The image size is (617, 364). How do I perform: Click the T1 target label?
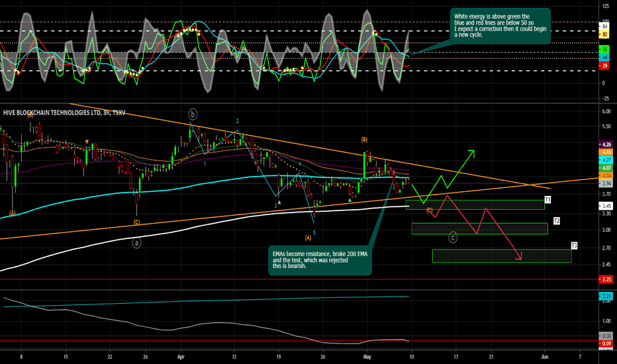[x=547, y=200]
